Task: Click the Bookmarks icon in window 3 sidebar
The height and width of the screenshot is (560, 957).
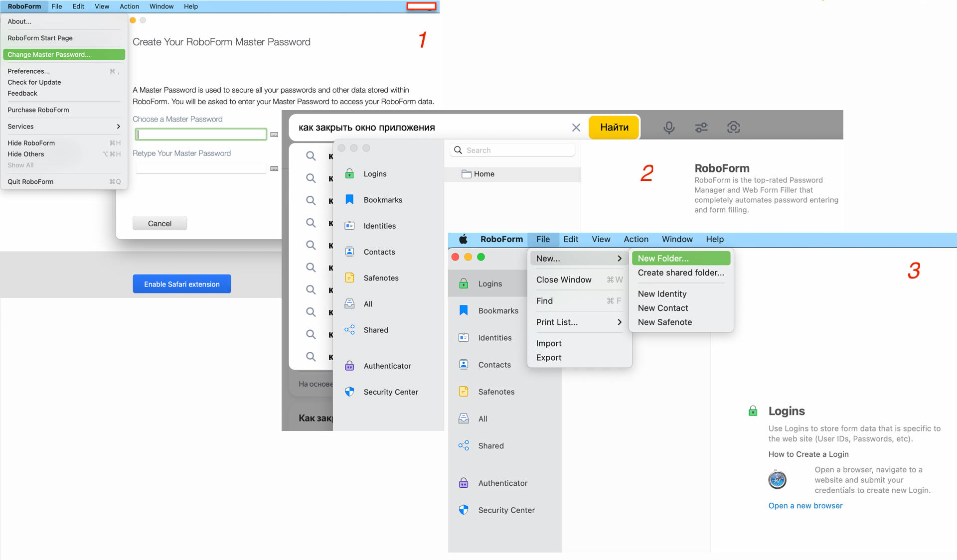Action: [464, 310]
